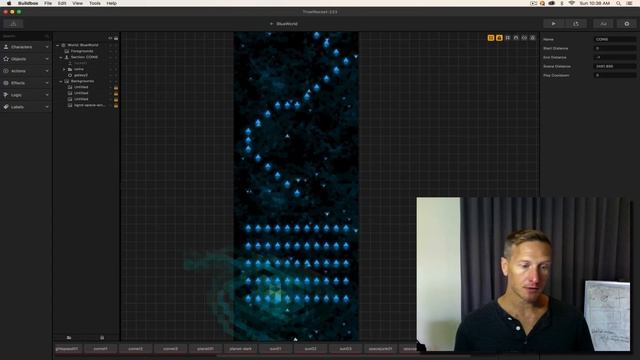This screenshot has width=640, height=360.
Task: Select the light-space-em background item
Action: click(x=89, y=105)
